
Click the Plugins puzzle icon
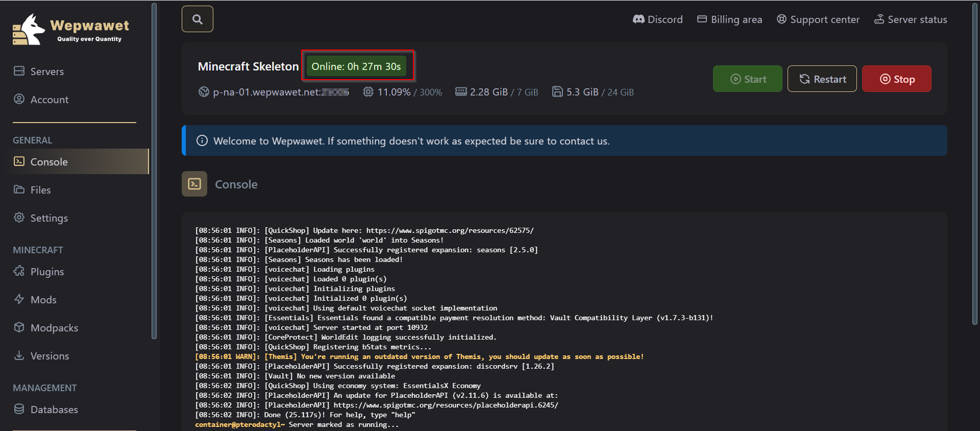click(x=19, y=271)
